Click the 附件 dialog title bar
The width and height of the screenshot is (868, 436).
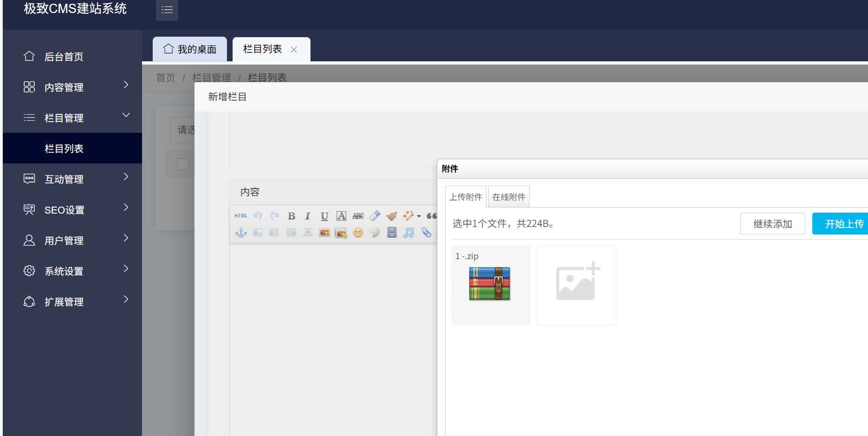(653, 169)
